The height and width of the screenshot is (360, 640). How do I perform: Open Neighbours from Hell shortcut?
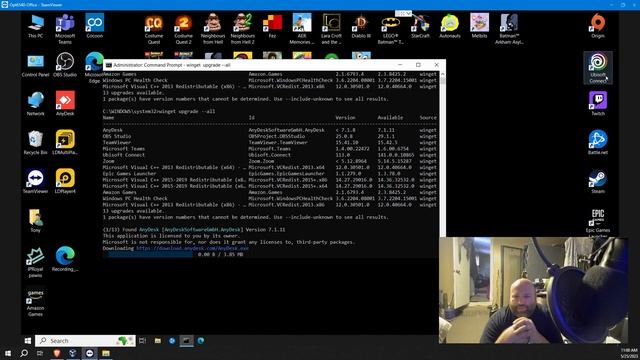[x=213, y=29]
